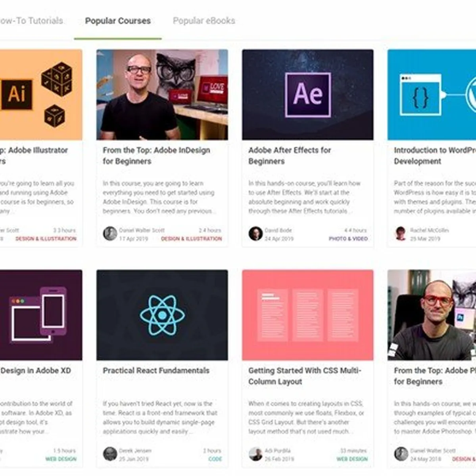
Task: Open title Introduction to WordPress Development
Action: 435,155
